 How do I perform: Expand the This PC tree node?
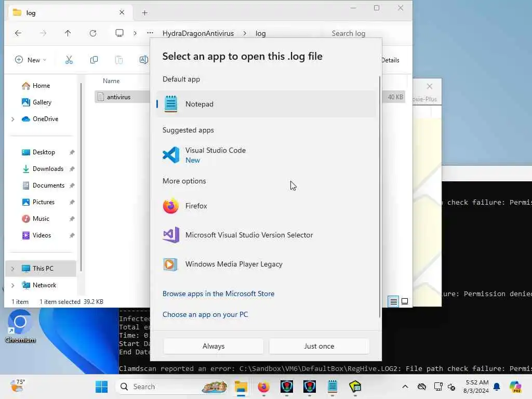[x=12, y=269]
